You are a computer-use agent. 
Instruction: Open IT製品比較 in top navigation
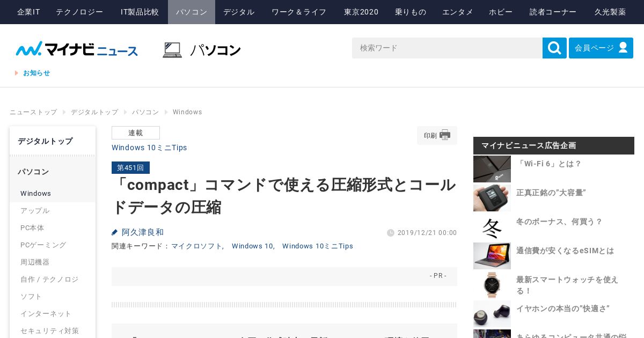140,12
